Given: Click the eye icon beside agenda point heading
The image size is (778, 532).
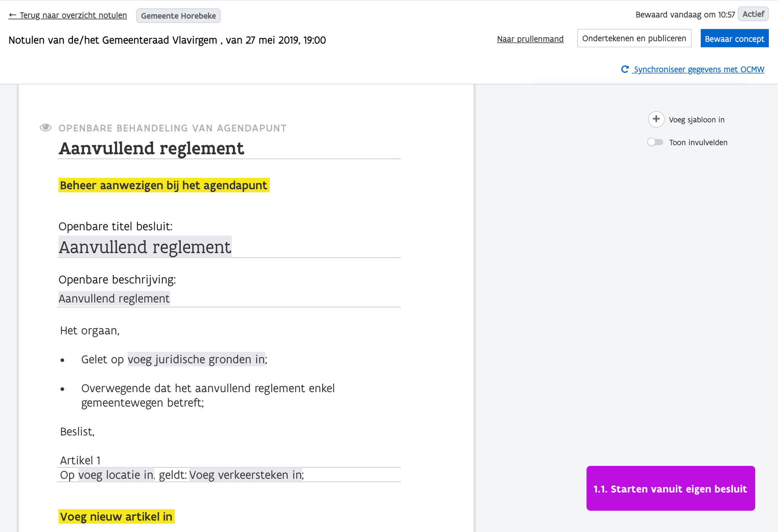Looking at the screenshot, I should 46,128.
